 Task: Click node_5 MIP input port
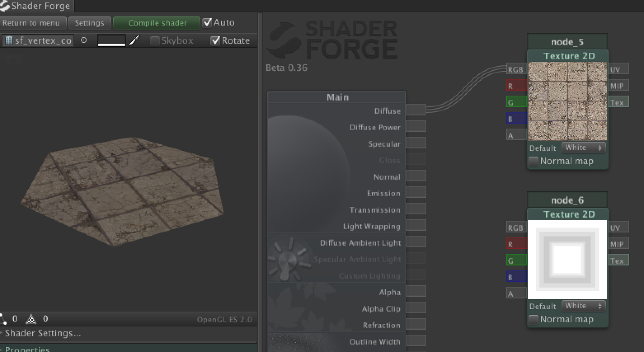pyautogui.click(x=618, y=86)
